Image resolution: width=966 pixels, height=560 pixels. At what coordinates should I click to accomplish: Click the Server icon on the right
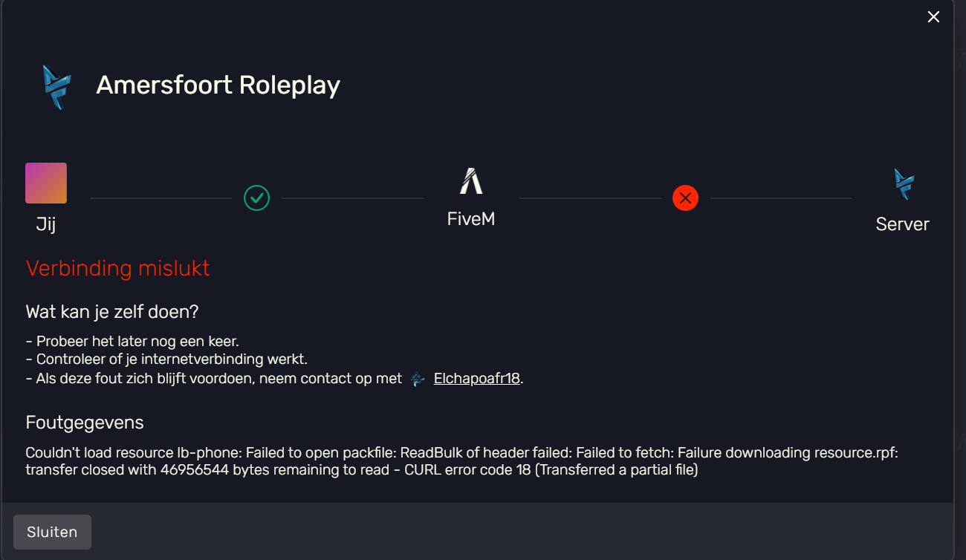tap(904, 183)
